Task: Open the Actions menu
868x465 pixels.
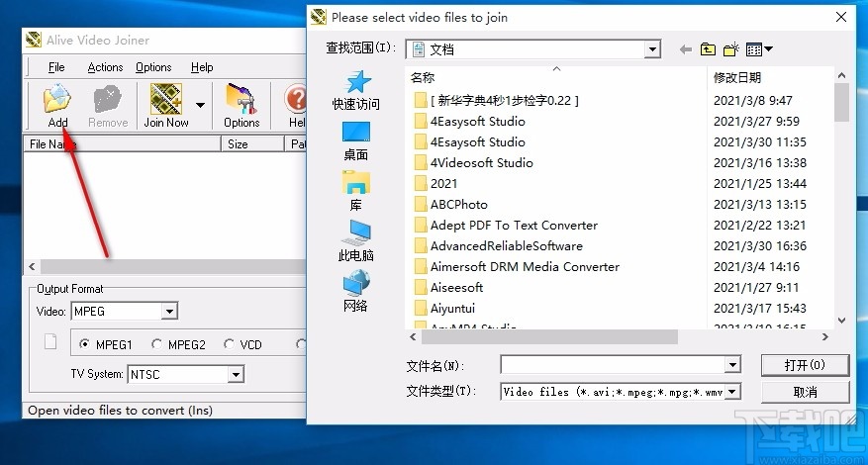Action: [x=105, y=67]
